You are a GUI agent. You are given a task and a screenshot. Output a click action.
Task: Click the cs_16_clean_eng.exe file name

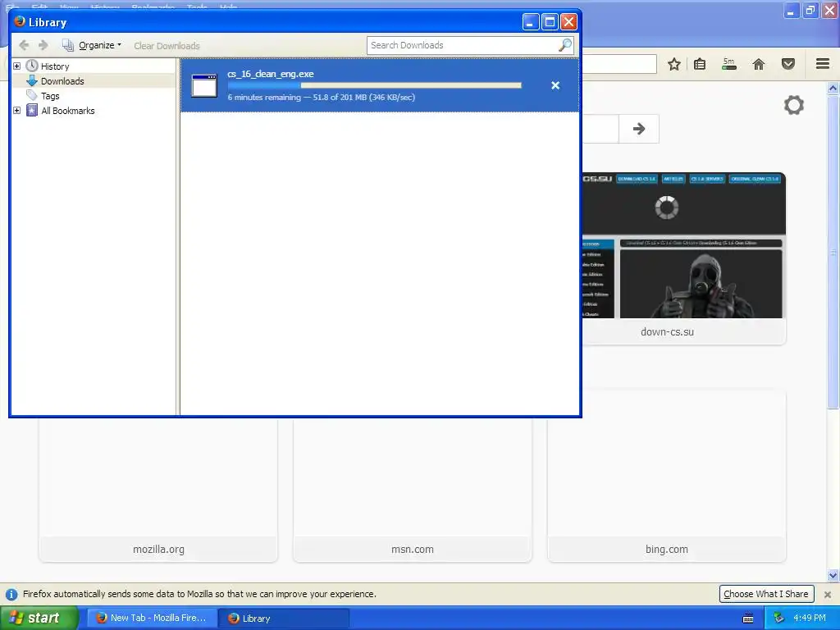point(271,74)
